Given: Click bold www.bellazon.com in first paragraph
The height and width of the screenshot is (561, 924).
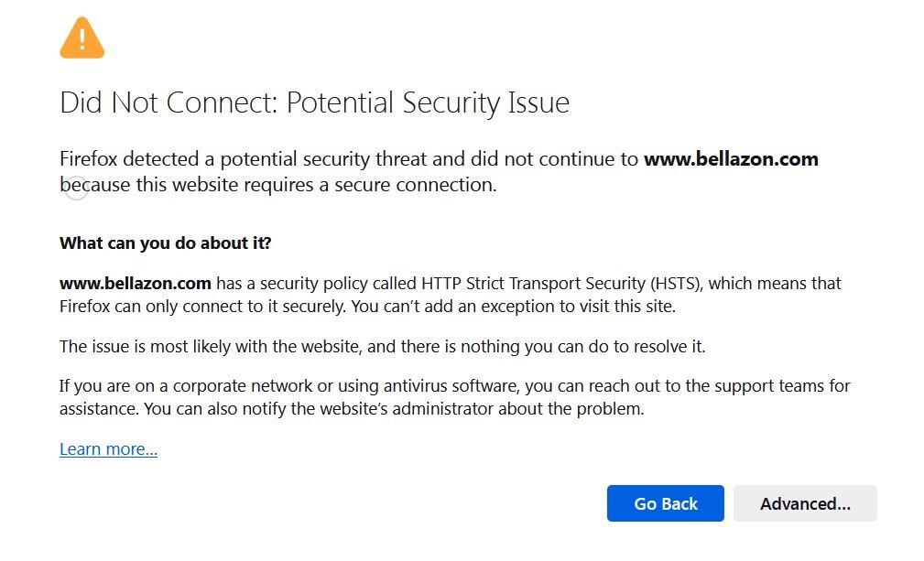Looking at the screenshot, I should (731, 159).
